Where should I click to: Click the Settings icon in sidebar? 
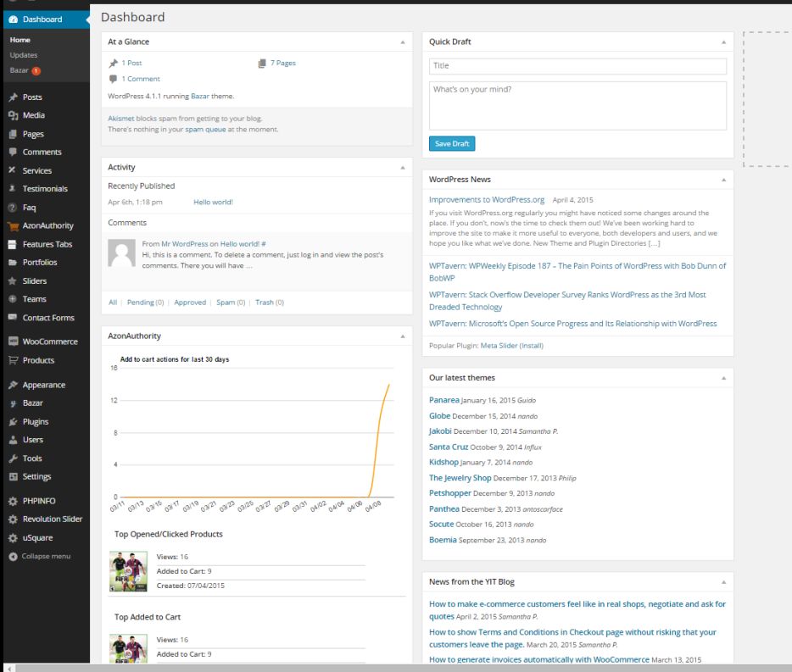click(13, 476)
